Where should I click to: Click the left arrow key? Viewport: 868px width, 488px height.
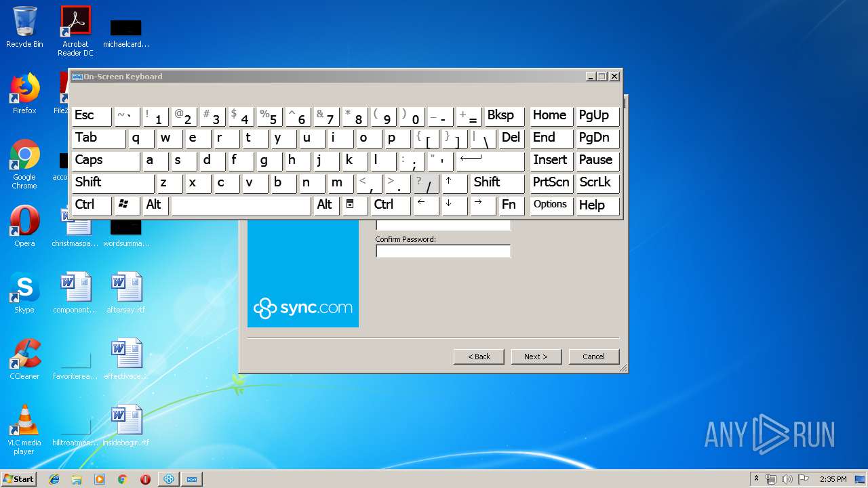[x=426, y=205]
